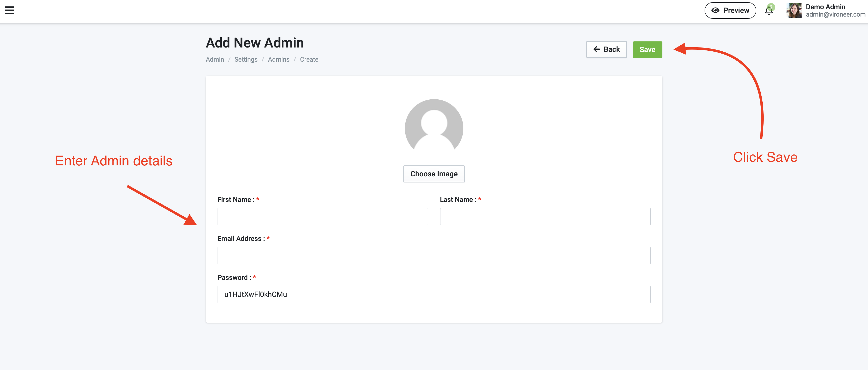Navigate to the Admins breadcrumb

278,60
